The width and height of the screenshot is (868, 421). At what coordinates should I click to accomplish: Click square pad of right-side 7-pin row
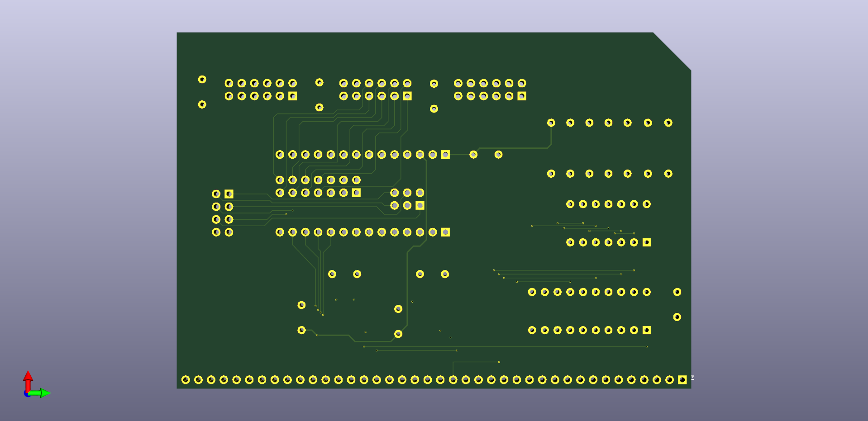647,242
